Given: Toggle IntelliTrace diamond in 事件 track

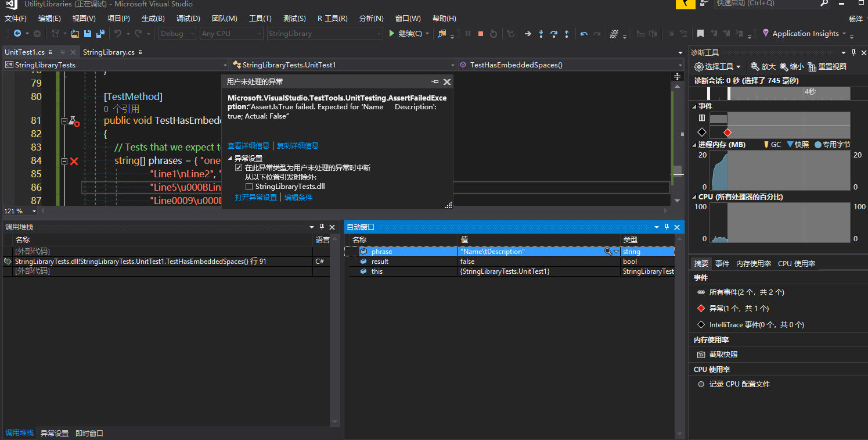Looking at the screenshot, I should tap(701, 132).
